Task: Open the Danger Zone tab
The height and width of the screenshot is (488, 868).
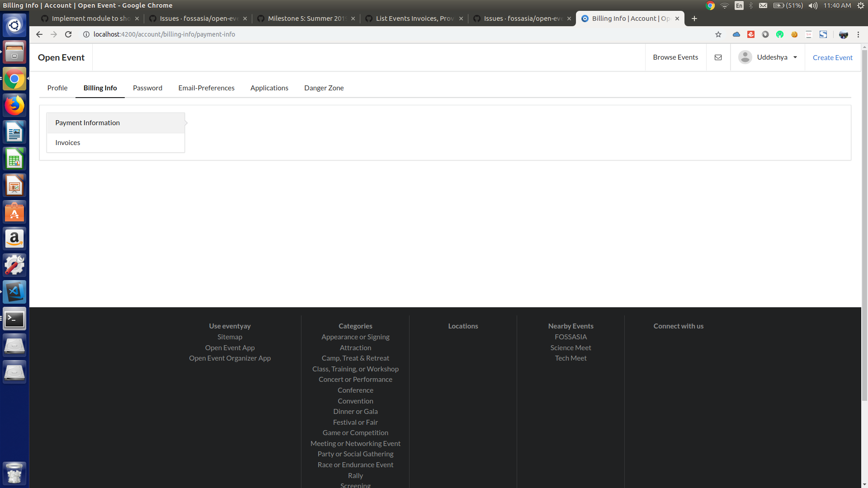Action: click(x=324, y=88)
